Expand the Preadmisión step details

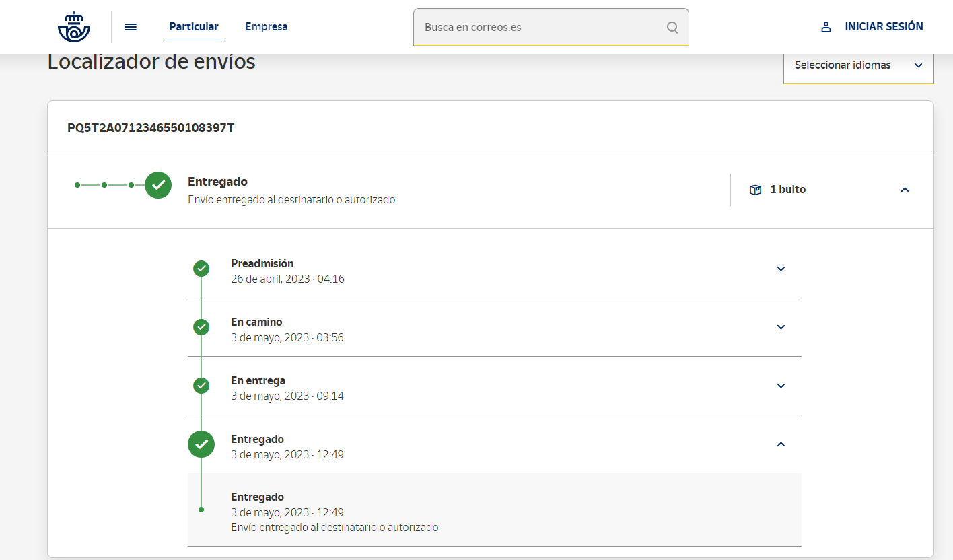781,269
